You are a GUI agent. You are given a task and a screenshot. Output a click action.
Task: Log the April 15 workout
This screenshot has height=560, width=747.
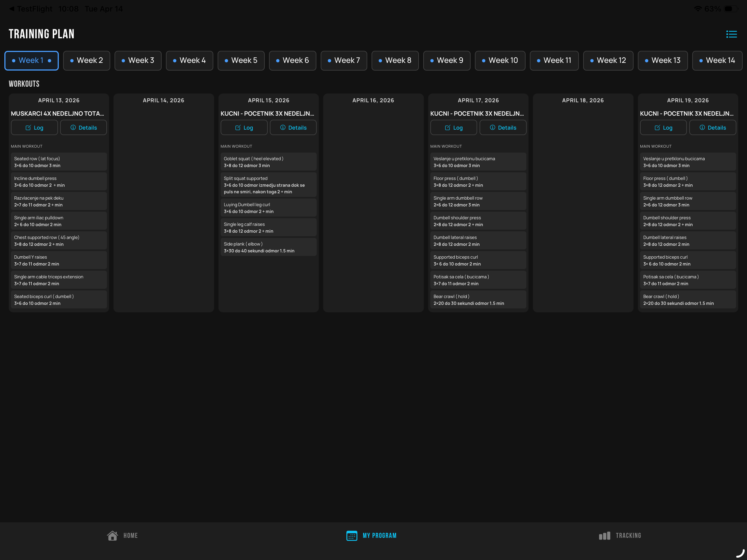point(244,127)
